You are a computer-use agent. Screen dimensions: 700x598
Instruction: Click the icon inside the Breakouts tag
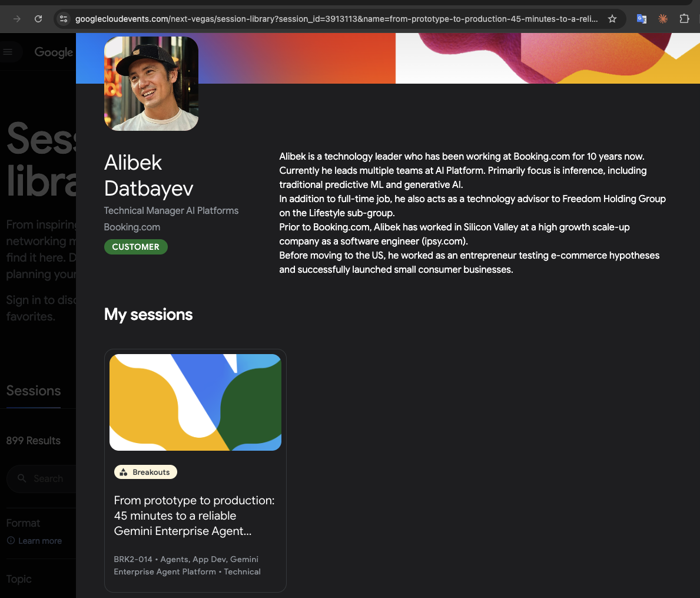point(124,472)
